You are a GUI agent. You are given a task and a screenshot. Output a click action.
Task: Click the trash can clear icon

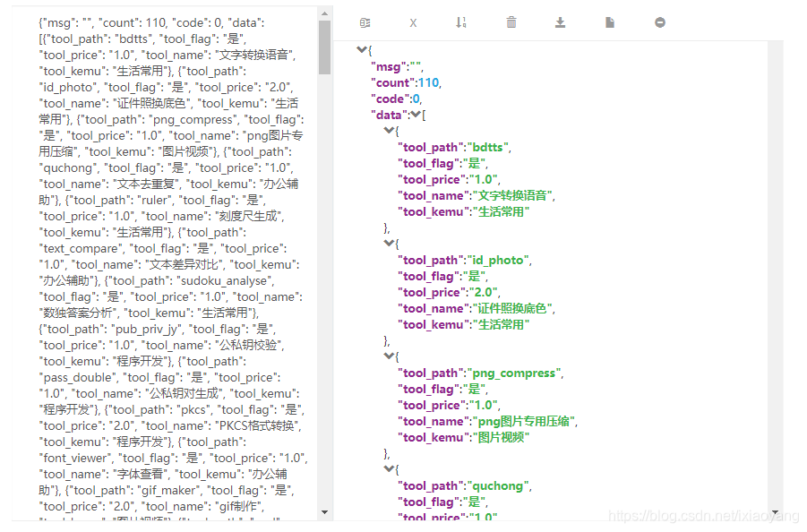coord(511,22)
